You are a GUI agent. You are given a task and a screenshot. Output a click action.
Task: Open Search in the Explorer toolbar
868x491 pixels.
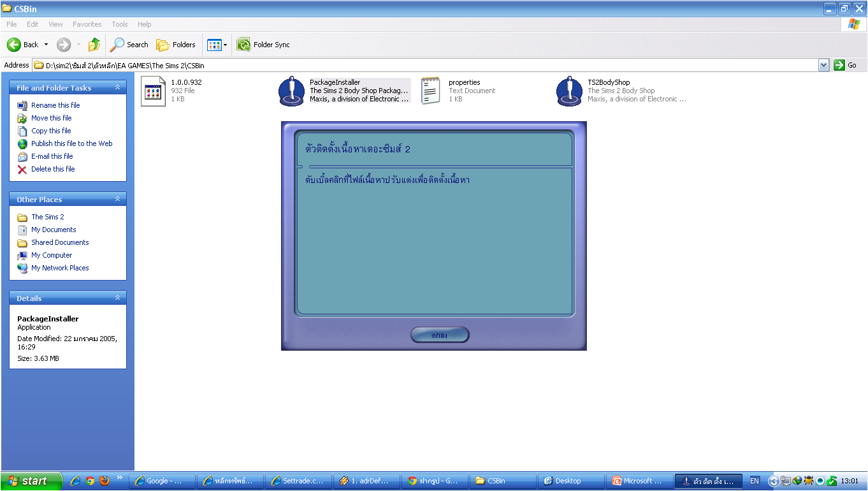click(x=129, y=45)
